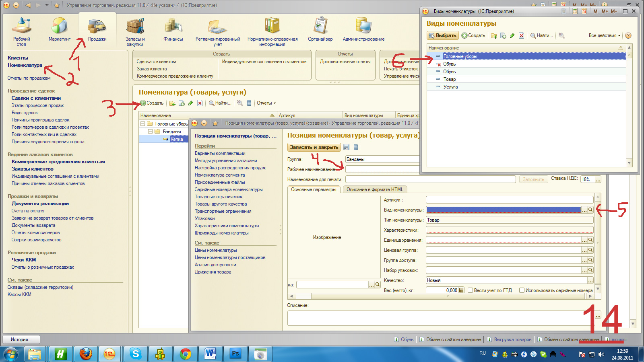Open the Маркетинг section
The image size is (644, 362).
click(x=60, y=29)
